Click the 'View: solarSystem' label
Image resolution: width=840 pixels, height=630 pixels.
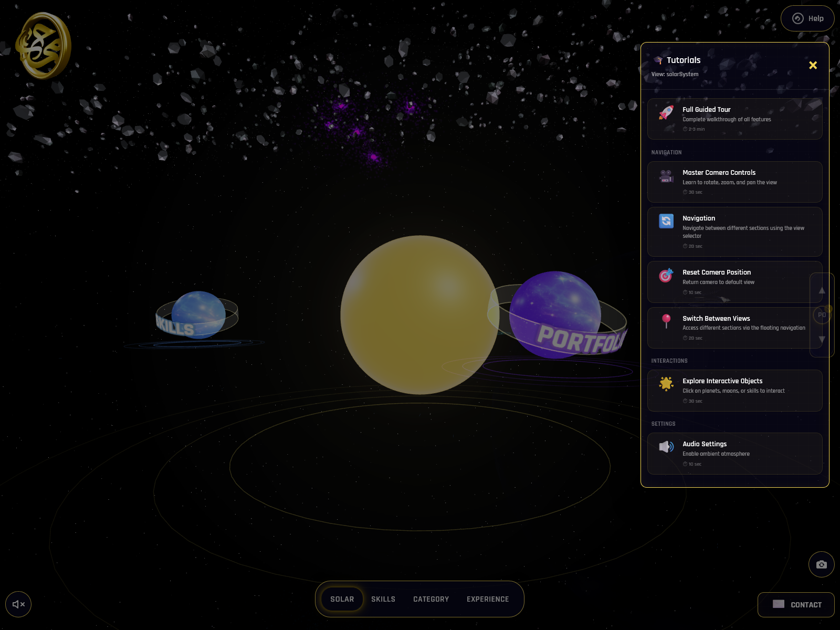point(675,74)
